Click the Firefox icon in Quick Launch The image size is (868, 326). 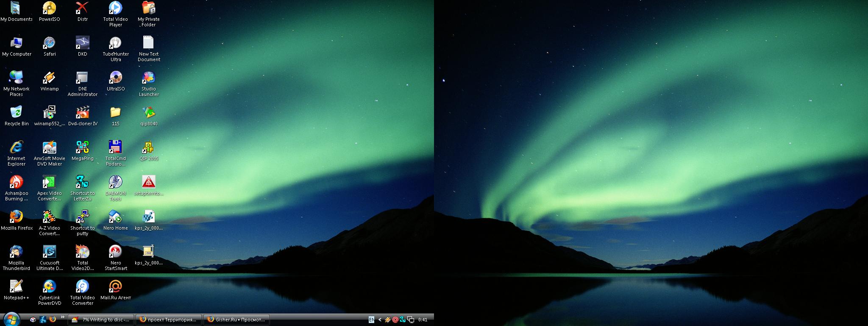pos(53,320)
